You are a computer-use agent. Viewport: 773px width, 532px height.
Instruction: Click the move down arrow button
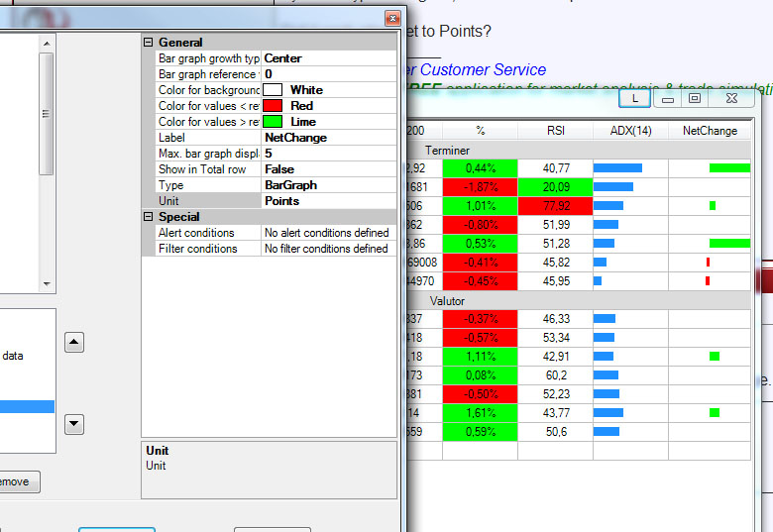[x=74, y=424]
